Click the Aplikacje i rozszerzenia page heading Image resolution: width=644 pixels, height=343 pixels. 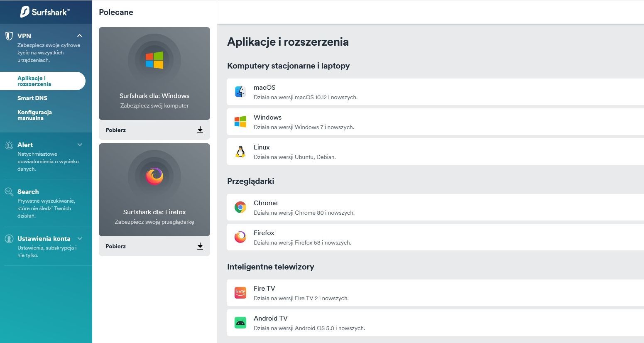288,42
